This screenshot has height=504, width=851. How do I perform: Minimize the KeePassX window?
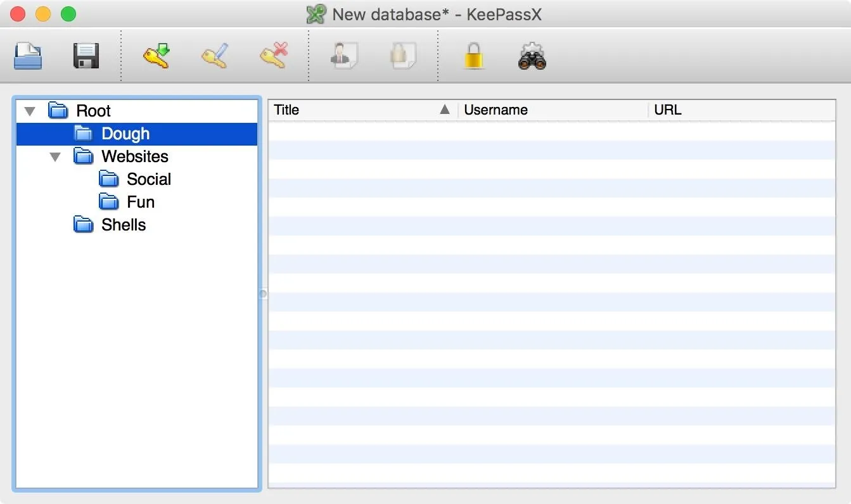coord(43,14)
